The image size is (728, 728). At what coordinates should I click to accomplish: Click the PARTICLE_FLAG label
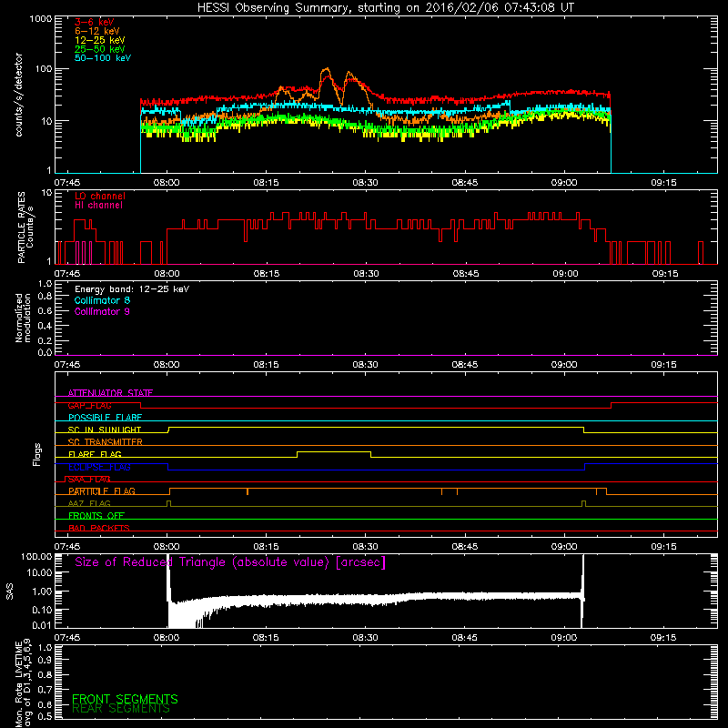[x=102, y=491]
